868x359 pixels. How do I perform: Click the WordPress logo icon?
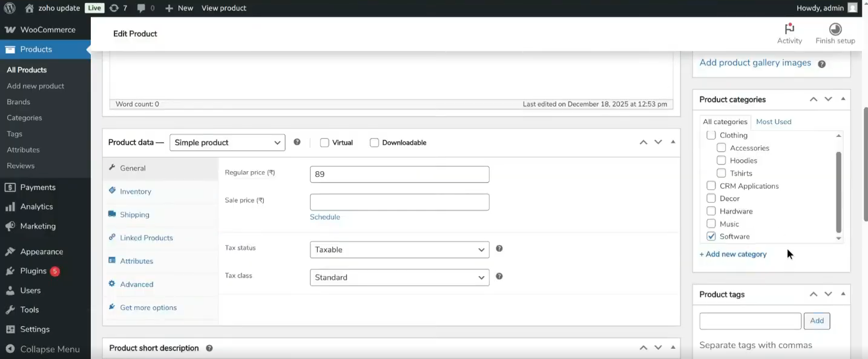tap(9, 8)
